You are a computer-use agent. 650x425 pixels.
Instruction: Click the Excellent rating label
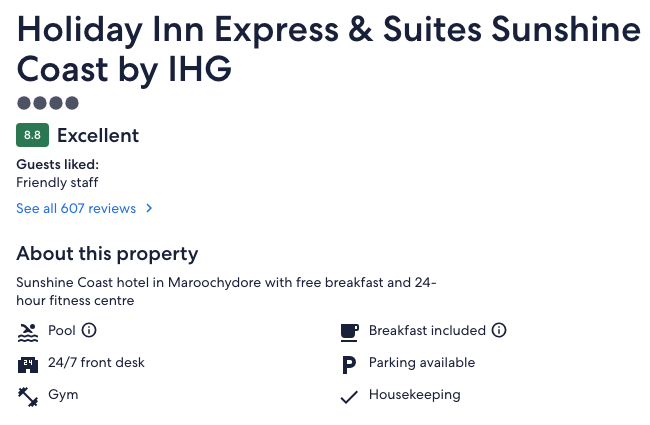[x=98, y=135]
